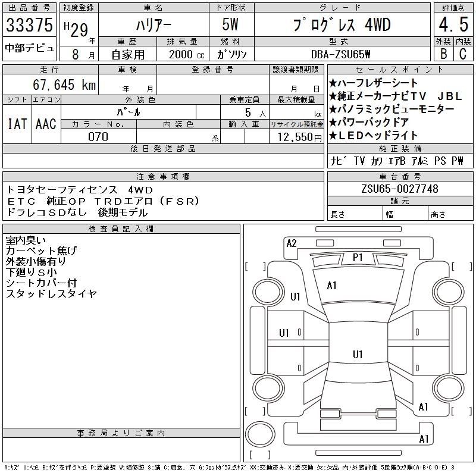
Task: Click the interior grade C cell
Action: point(463,54)
